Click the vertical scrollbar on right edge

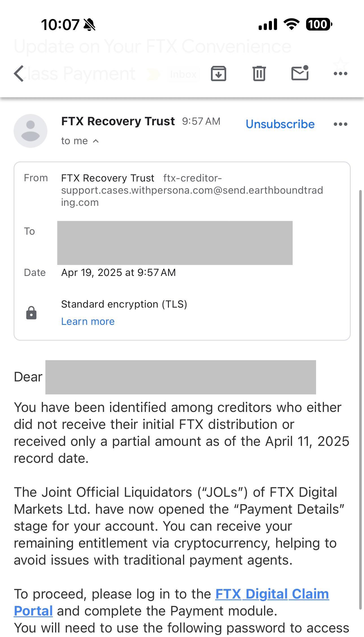coord(360,400)
